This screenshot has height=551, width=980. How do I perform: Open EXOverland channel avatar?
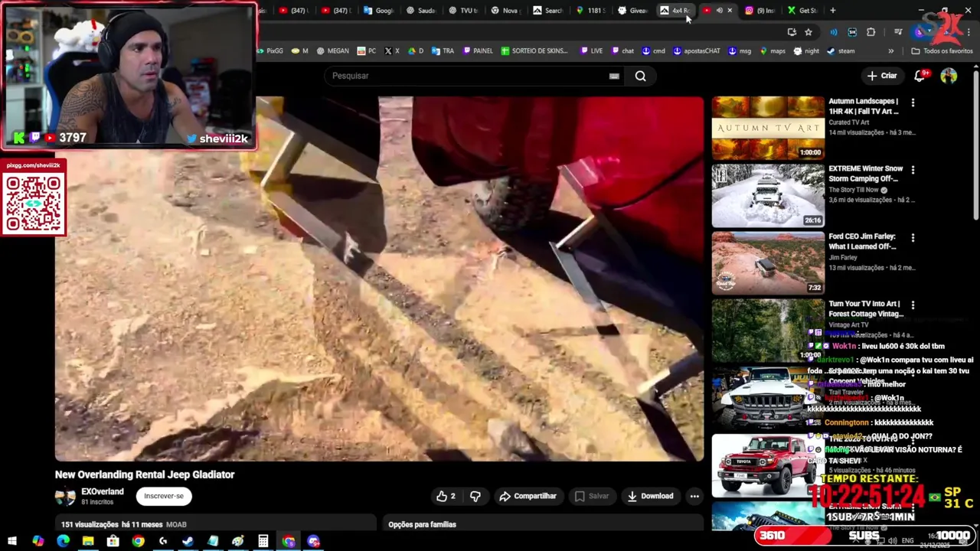65,496
